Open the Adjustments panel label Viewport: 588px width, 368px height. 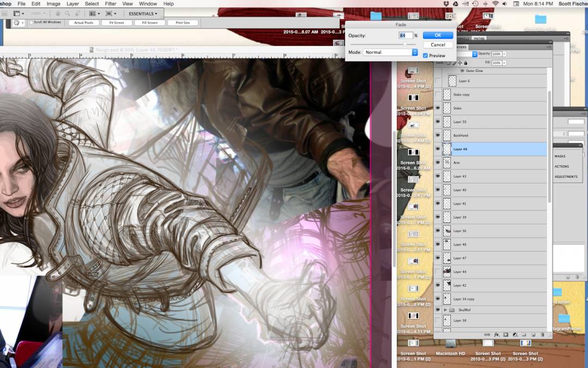[566, 177]
